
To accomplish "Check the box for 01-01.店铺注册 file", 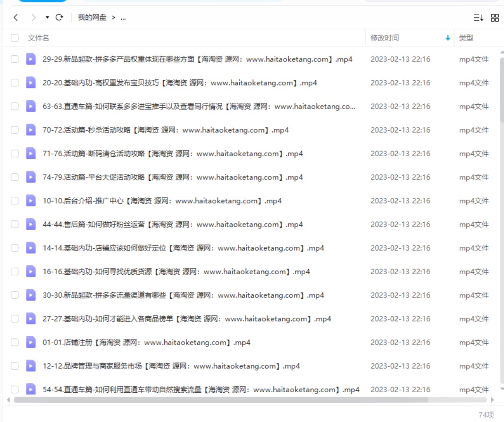I will (15, 342).
